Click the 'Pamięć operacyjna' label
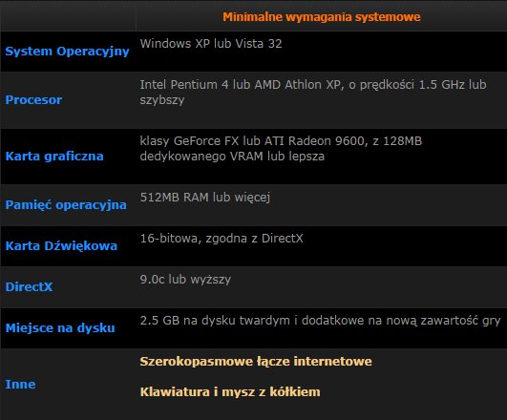Screen dimensions: 507x420 click(66, 205)
